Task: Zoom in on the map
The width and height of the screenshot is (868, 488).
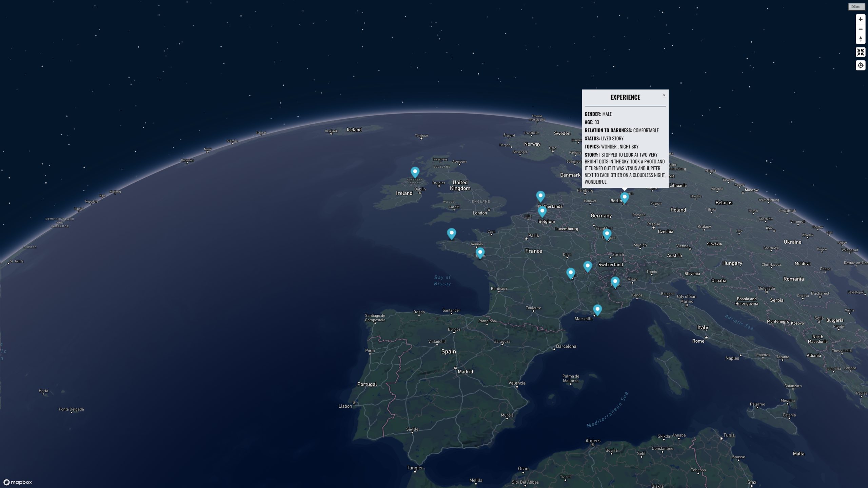Action: point(860,19)
